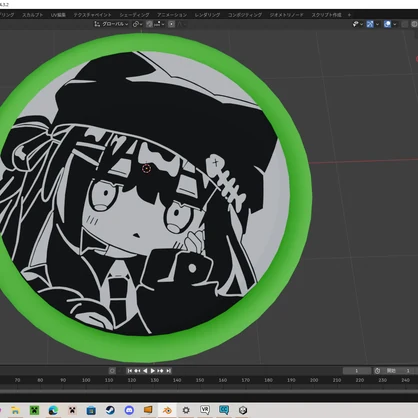Click Blender icon in taskbar
This screenshot has height=418, width=418.
pyautogui.click(x=167, y=410)
